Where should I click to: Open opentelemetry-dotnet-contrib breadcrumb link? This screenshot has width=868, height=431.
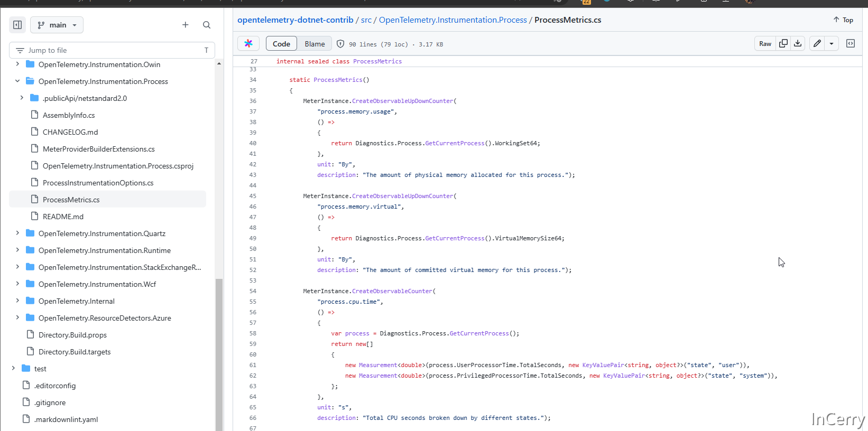(295, 20)
